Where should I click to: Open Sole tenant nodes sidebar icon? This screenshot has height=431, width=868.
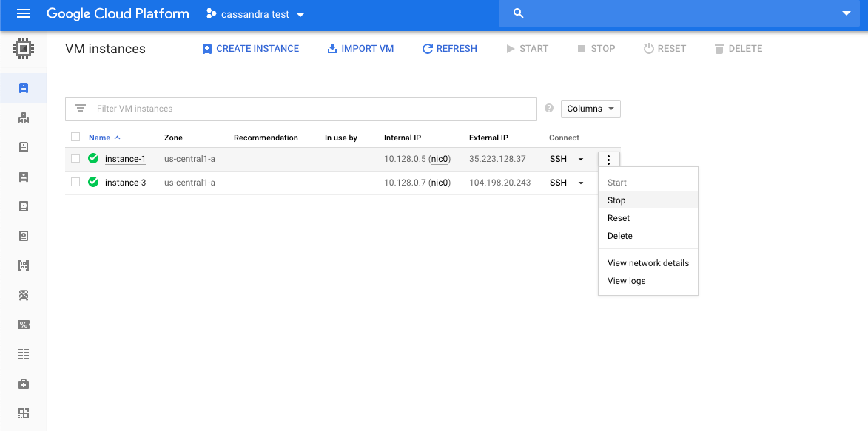(x=23, y=177)
